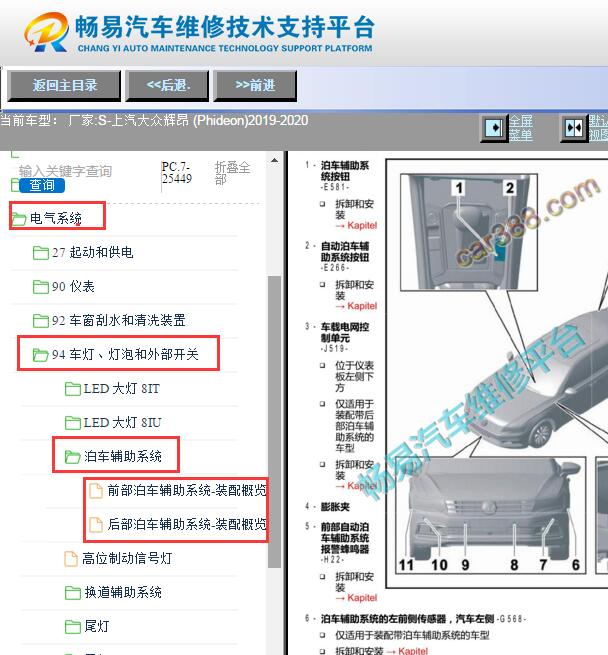This screenshot has width=608, height=655.
Task: Collapse the 泊车辅助系统 folder
Action: point(123,456)
